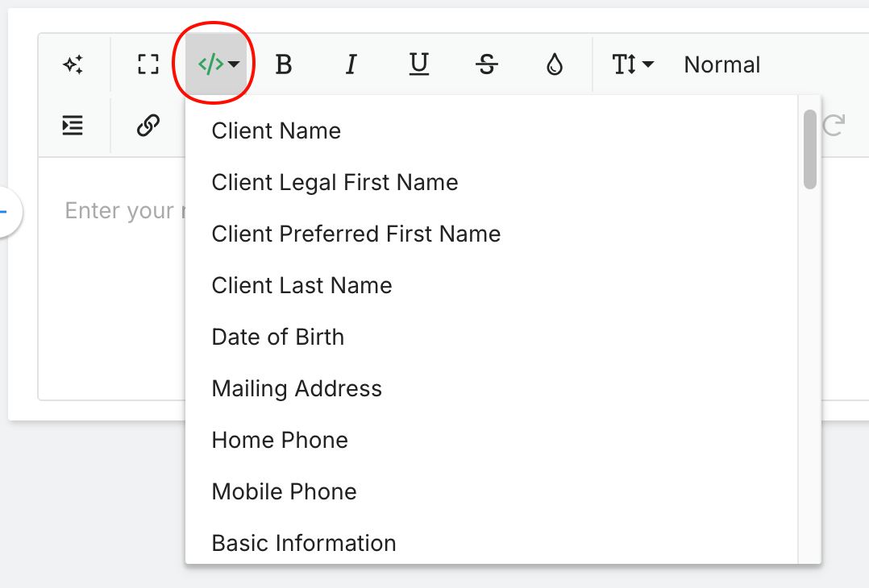Toggle italic formatting
Image resolution: width=869 pixels, height=588 pixels.
pyautogui.click(x=351, y=64)
